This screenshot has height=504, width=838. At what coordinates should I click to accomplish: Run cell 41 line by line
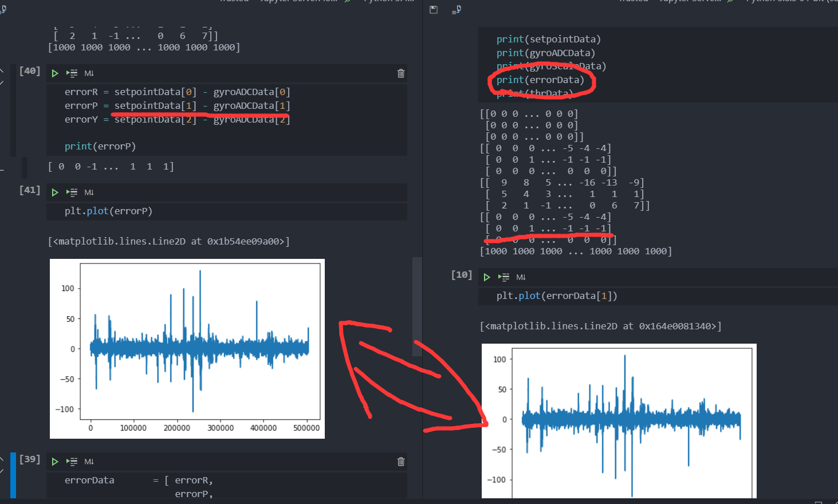coord(72,192)
